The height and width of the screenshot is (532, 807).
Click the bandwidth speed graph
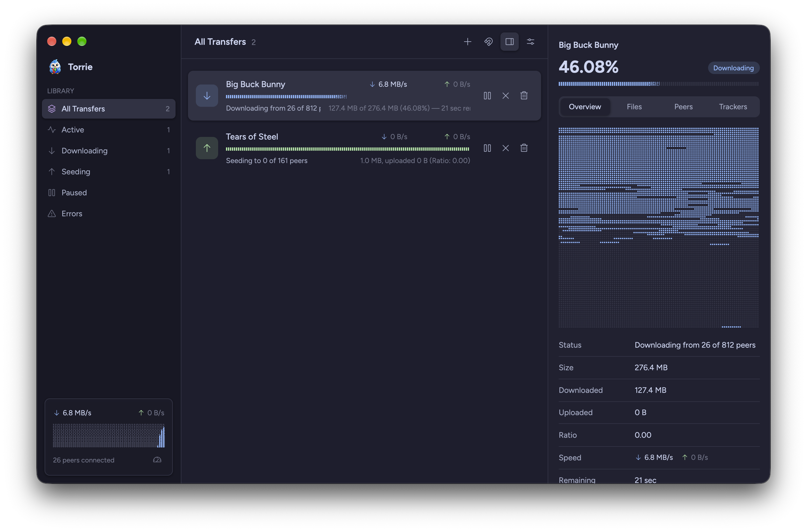(x=108, y=435)
